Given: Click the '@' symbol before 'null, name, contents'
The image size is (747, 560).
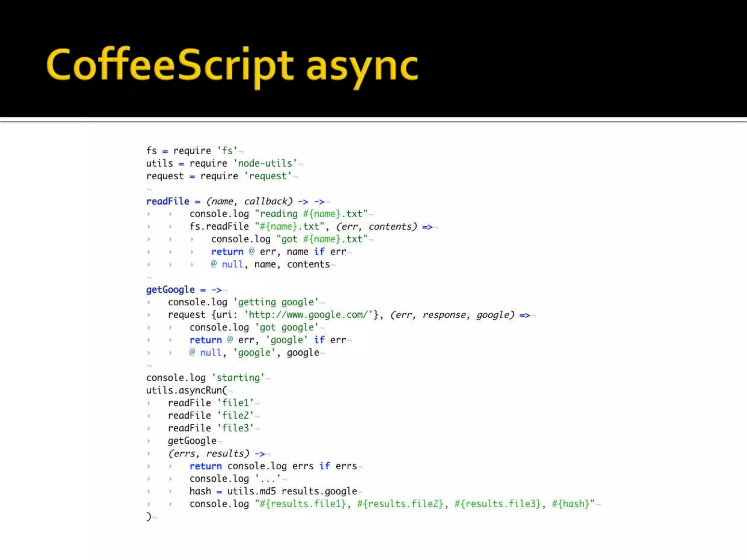Looking at the screenshot, I should (x=214, y=264).
